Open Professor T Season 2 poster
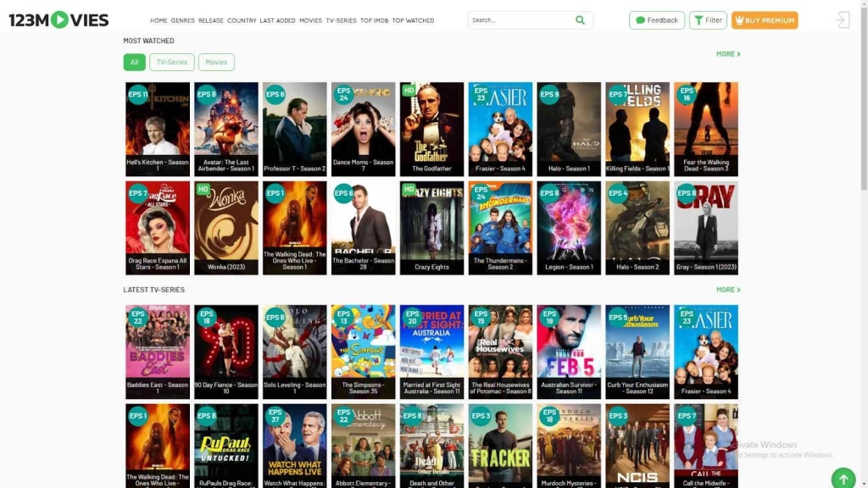 click(294, 129)
